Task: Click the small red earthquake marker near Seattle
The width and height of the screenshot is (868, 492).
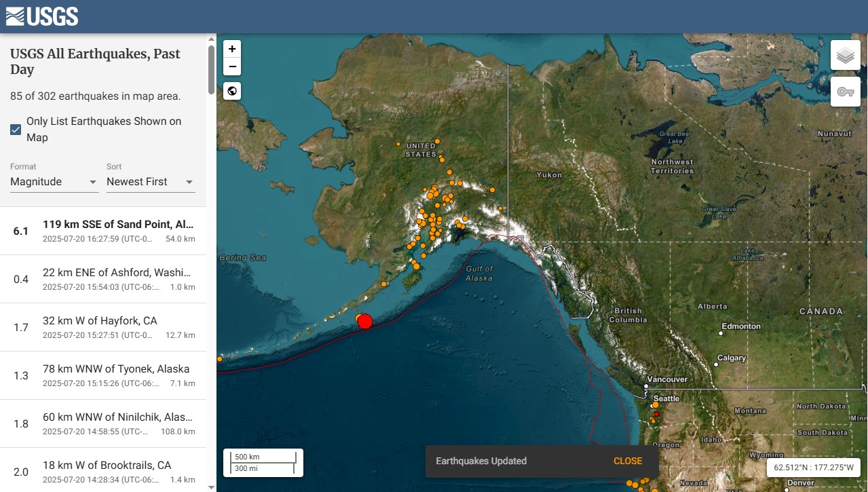Action: (656, 414)
